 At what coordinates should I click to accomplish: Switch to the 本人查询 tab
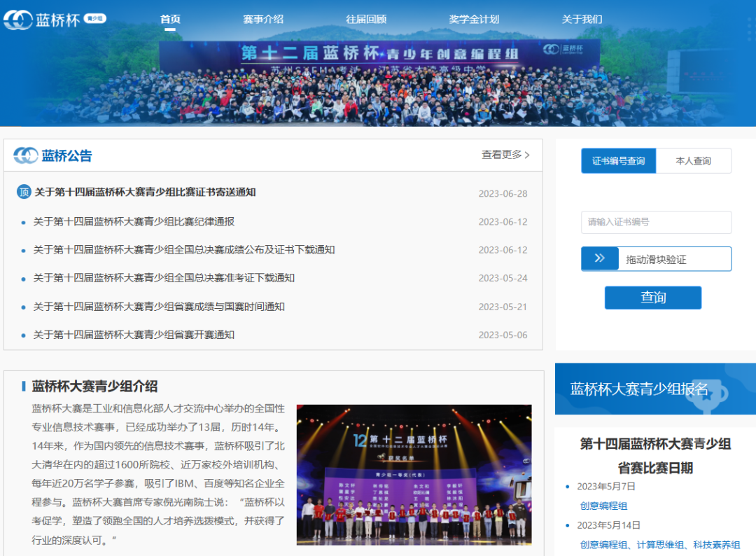click(x=694, y=160)
